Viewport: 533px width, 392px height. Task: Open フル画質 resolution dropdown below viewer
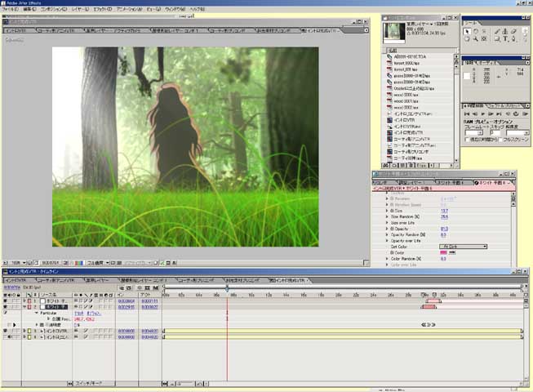tap(98, 263)
